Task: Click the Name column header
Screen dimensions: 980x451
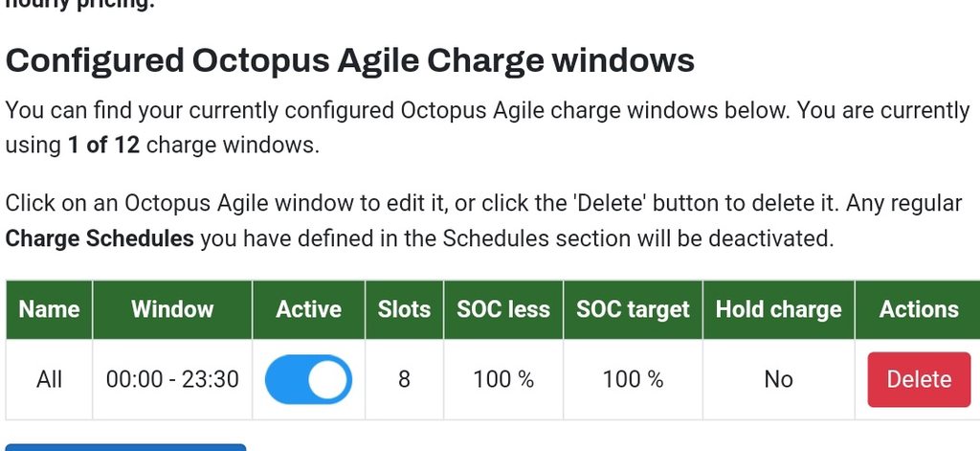Action: 49,309
